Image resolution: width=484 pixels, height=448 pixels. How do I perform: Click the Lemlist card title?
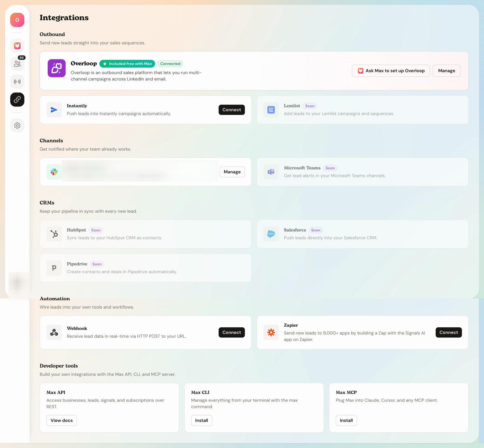coord(292,106)
